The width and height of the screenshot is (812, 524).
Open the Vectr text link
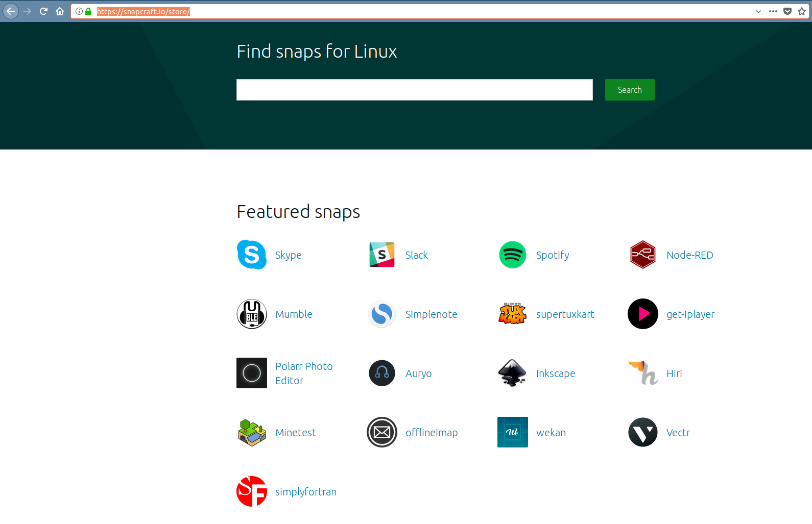678,433
